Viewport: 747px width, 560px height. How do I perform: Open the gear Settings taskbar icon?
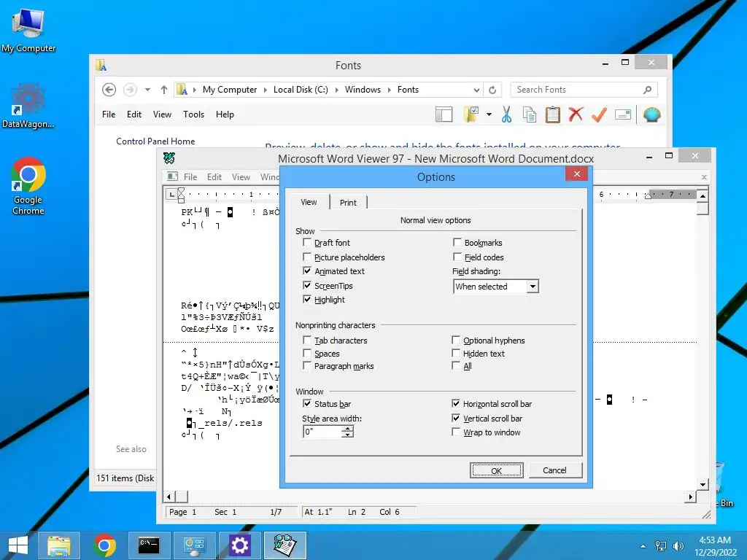click(x=239, y=545)
